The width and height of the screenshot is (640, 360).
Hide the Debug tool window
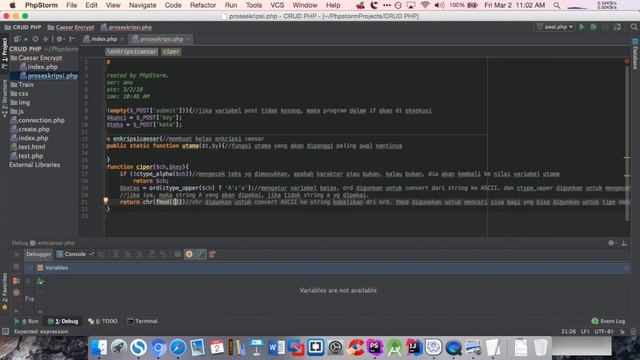[624, 243]
